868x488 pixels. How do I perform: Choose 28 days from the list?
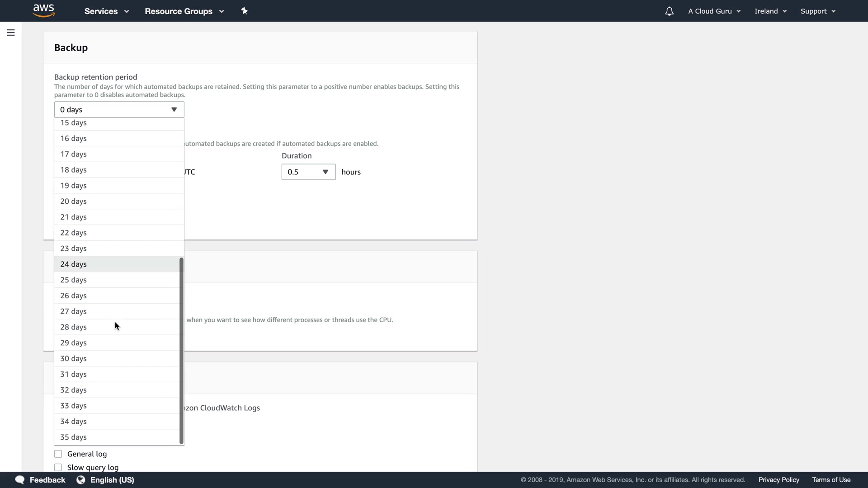[x=73, y=327]
